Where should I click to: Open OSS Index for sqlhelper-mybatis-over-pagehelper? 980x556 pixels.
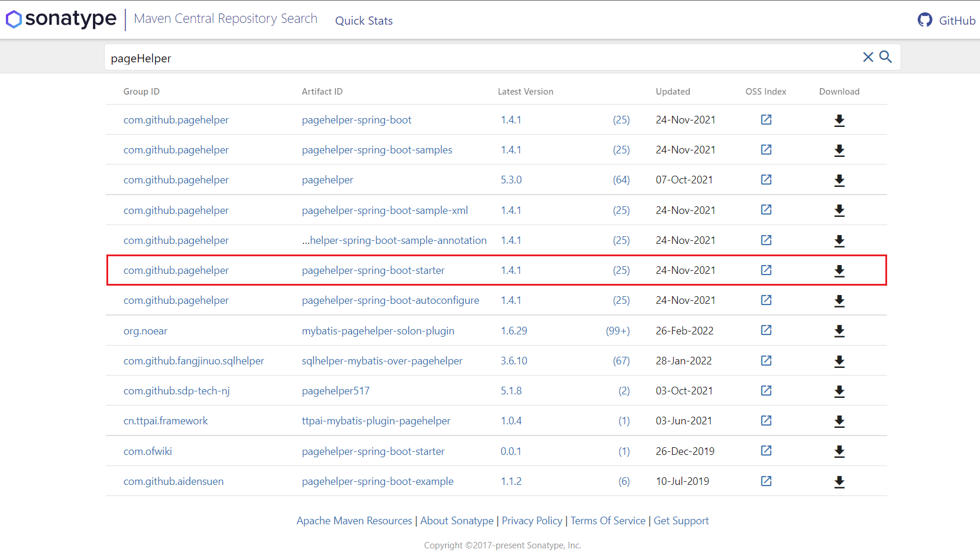(765, 361)
